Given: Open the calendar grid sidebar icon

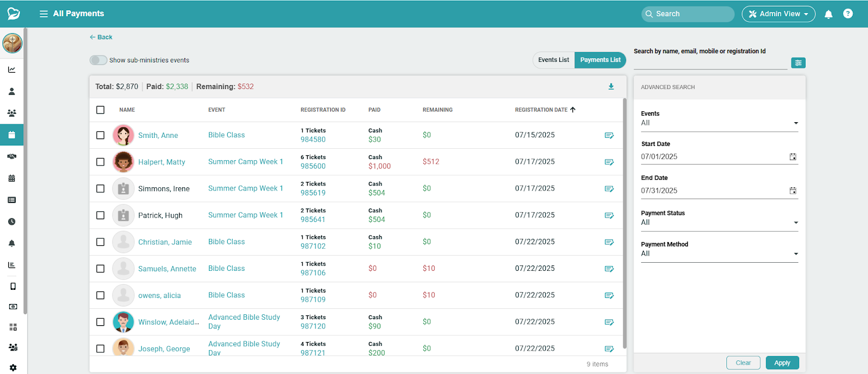Looking at the screenshot, I should 12,178.
